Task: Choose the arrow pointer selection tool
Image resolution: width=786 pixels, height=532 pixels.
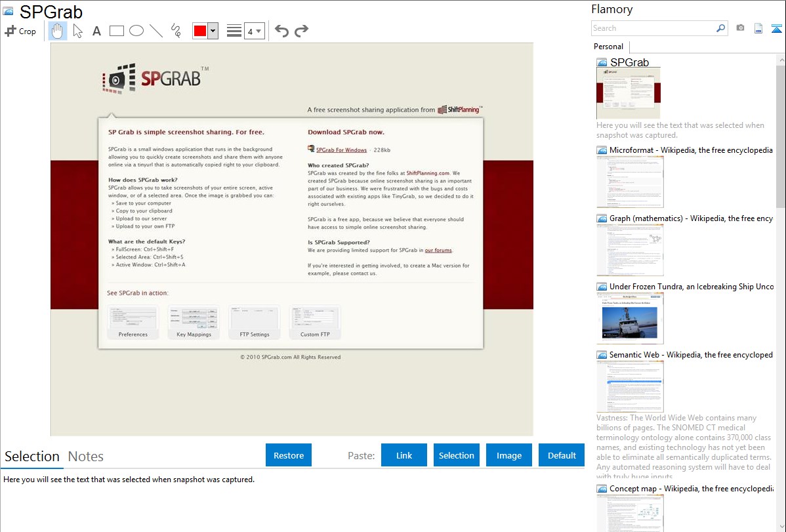Action: (77, 31)
